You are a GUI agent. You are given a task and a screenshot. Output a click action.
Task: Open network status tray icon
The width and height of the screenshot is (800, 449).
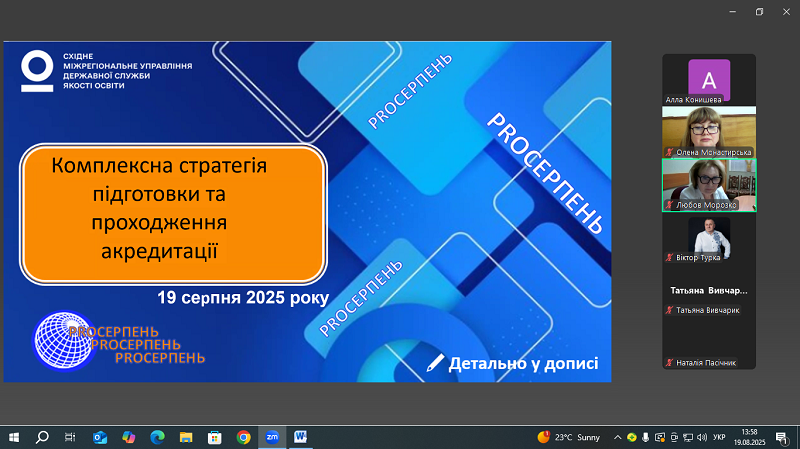click(688, 437)
